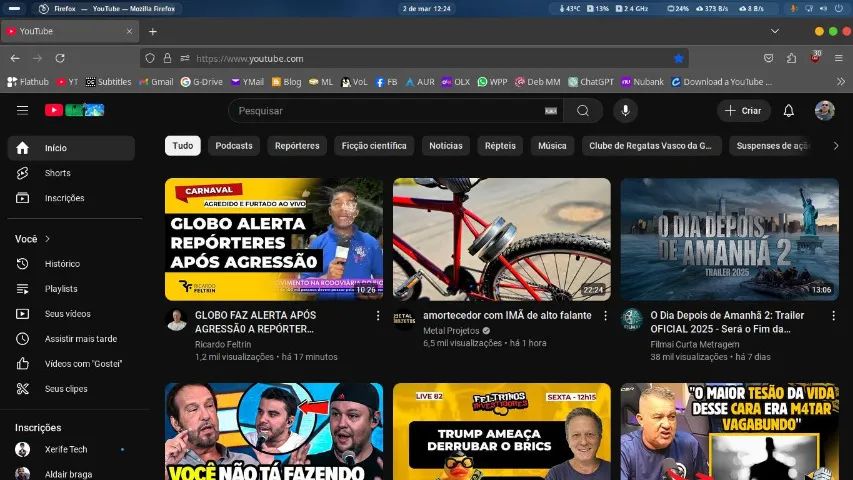
Task: Expand the Você section chevron
Action: 47,239
